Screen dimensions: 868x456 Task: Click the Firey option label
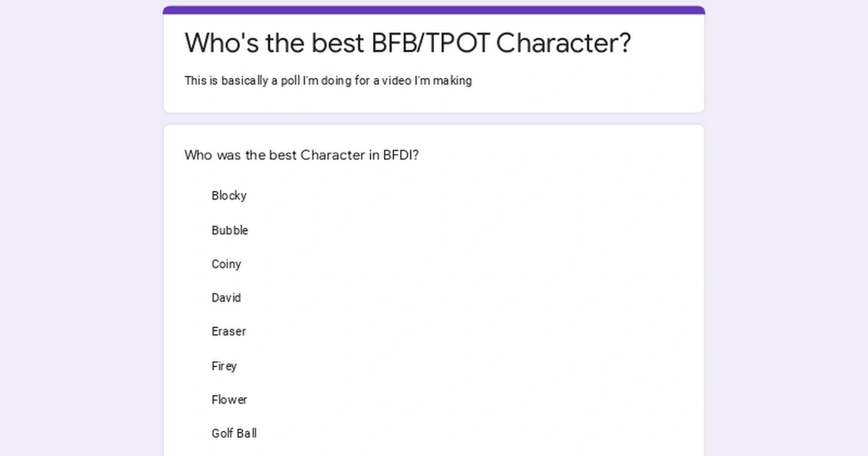click(224, 366)
